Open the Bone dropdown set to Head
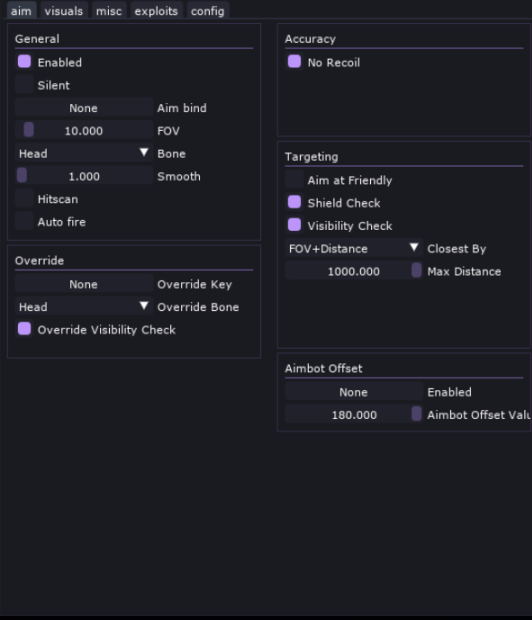This screenshot has width=532, height=620. coord(84,153)
